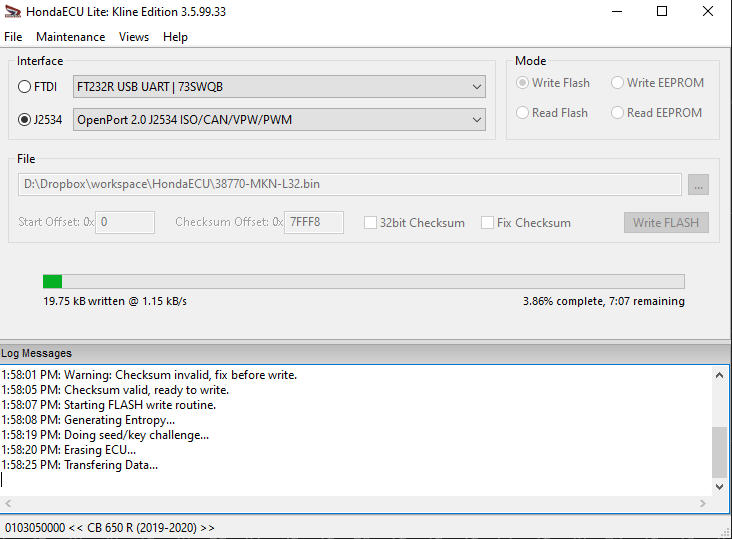Close the HondaECU window
Screen dimensions: 732x539
tap(708, 11)
